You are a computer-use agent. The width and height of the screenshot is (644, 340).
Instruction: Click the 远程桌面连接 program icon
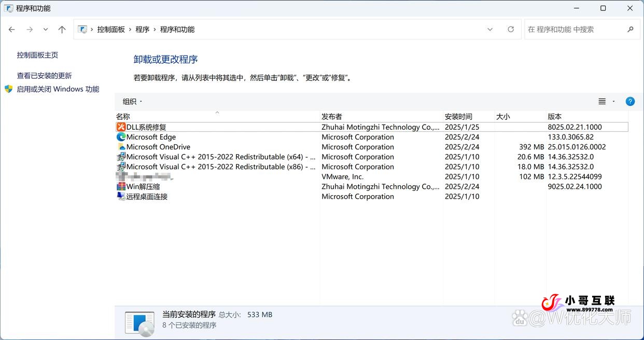[x=121, y=196]
